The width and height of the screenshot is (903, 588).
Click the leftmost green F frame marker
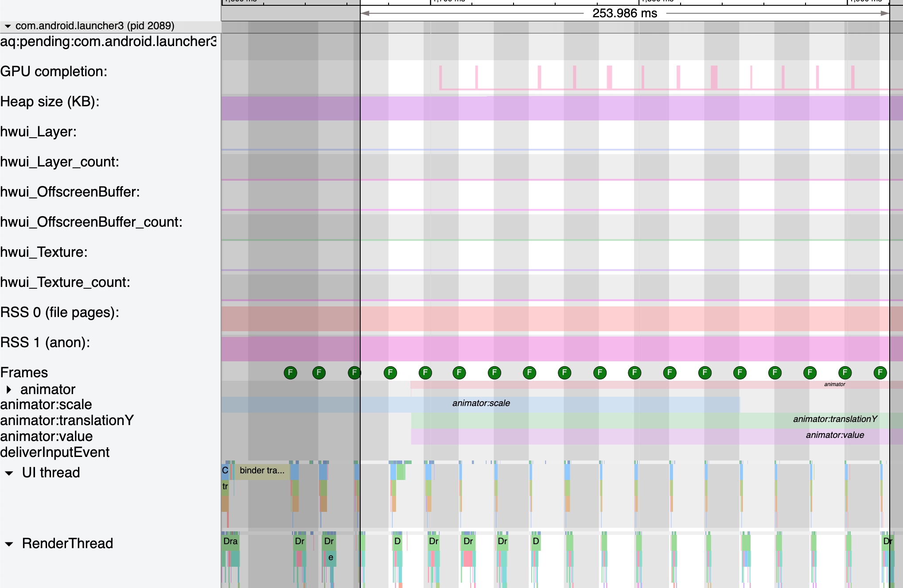click(290, 372)
